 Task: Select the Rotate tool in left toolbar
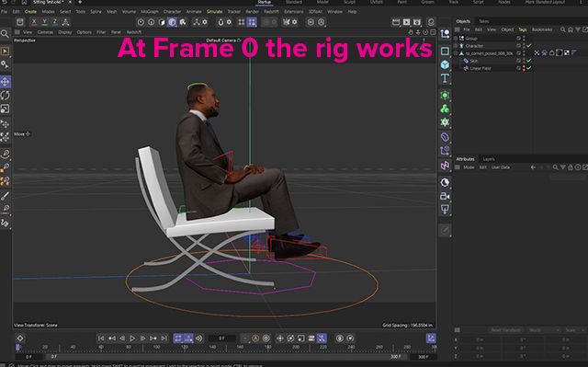coord(6,96)
